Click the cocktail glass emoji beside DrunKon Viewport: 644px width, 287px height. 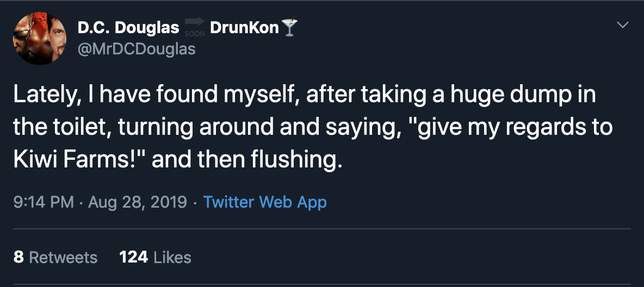point(289,28)
